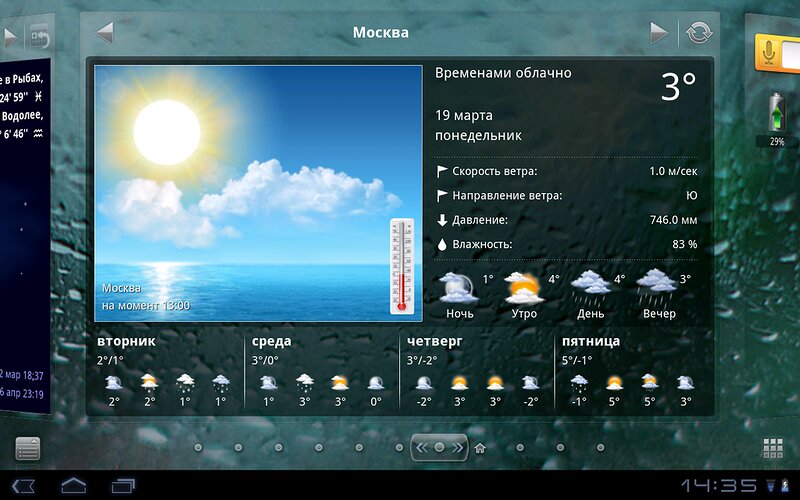Tap the current page indicator slider
The width and height of the screenshot is (800, 500).
point(439,448)
